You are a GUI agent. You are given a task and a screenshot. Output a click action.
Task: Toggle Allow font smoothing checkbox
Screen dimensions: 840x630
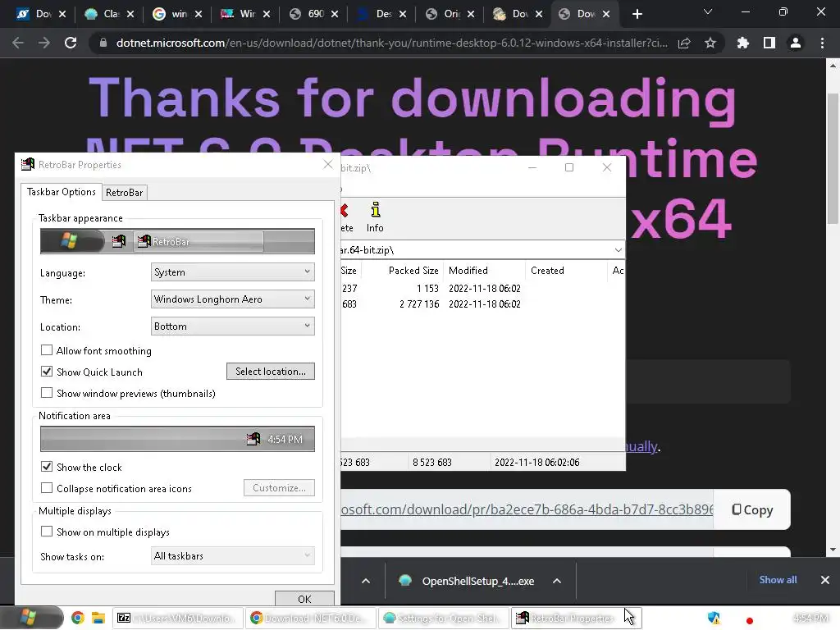[x=47, y=350]
